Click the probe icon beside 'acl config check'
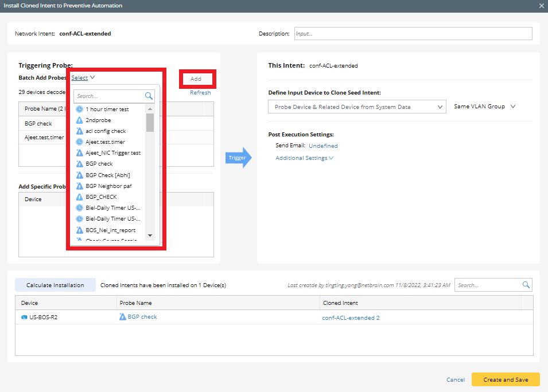The image size is (548, 392). pos(79,131)
